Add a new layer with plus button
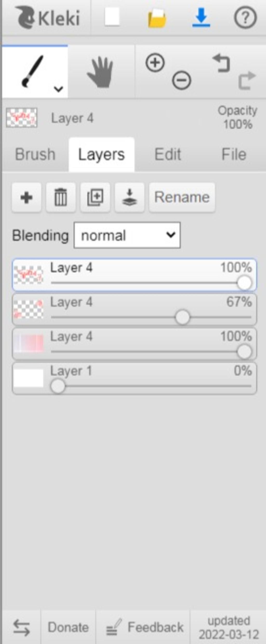 point(26,197)
